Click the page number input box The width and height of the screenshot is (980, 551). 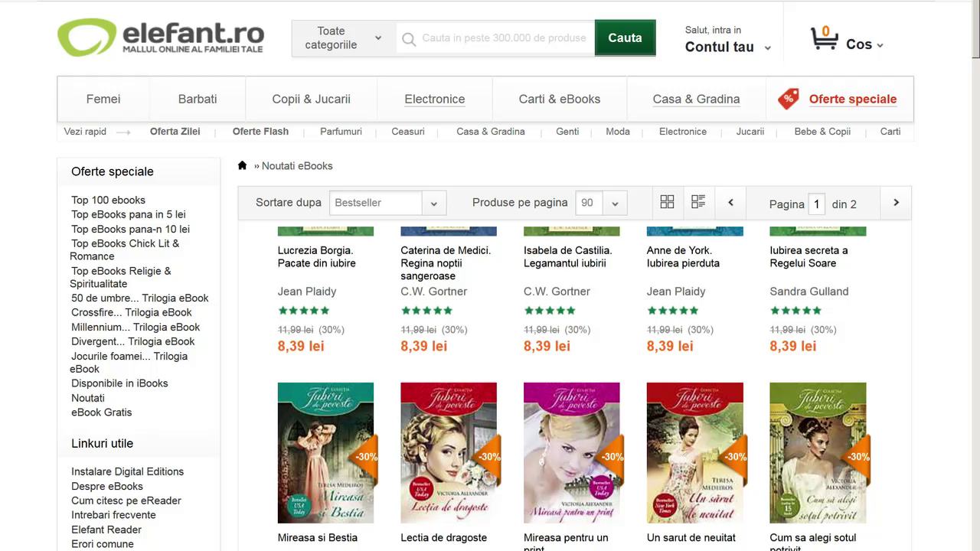point(816,204)
